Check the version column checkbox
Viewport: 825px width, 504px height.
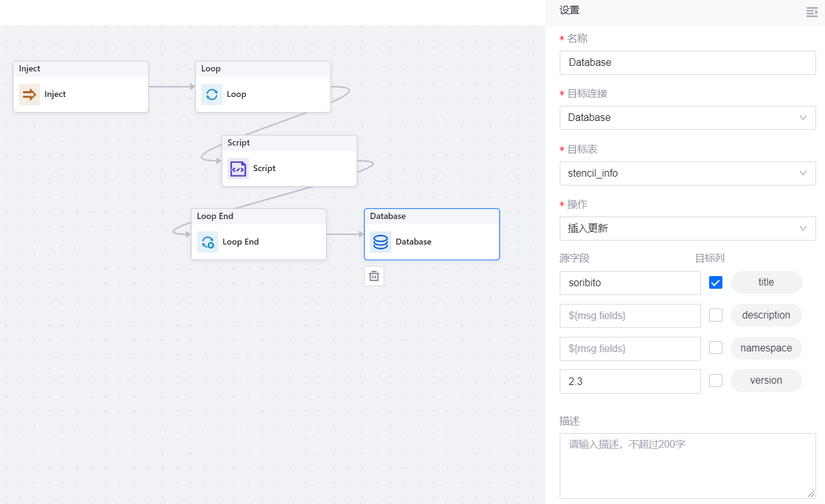pyautogui.click(x=715, y=381)
